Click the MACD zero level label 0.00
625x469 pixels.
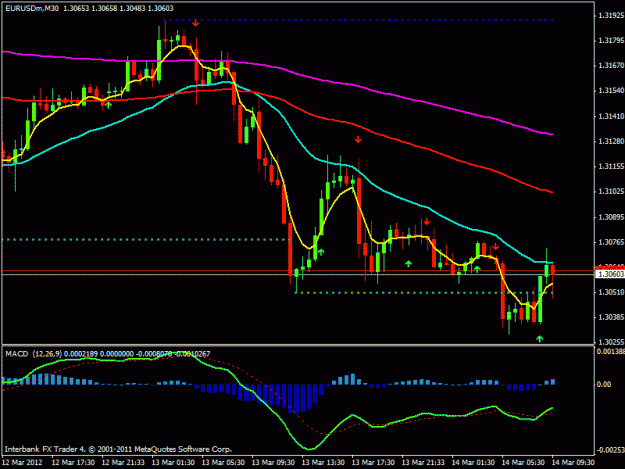pos(604,384)
